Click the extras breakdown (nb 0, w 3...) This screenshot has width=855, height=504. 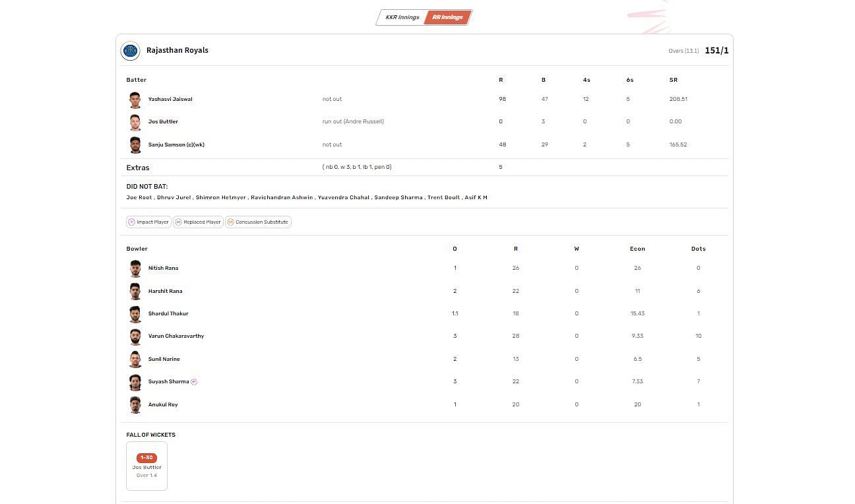point(357,167)
